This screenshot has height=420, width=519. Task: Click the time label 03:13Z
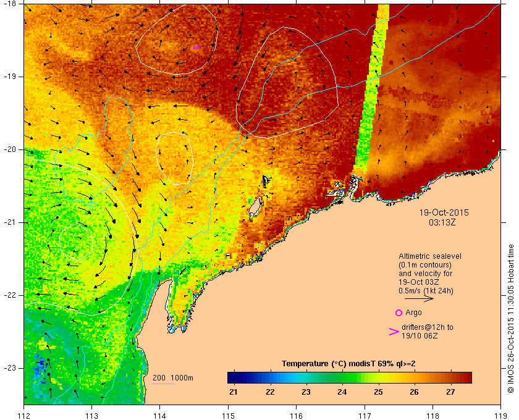442,222
